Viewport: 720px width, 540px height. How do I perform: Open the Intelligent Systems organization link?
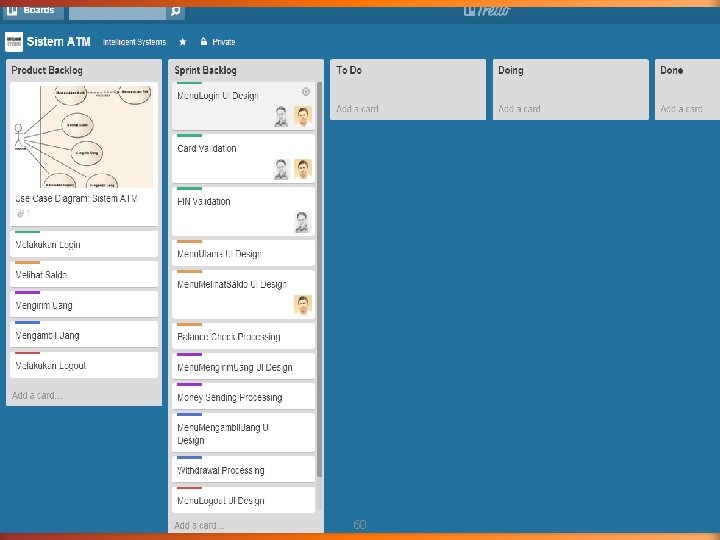(x=135, y=42)
